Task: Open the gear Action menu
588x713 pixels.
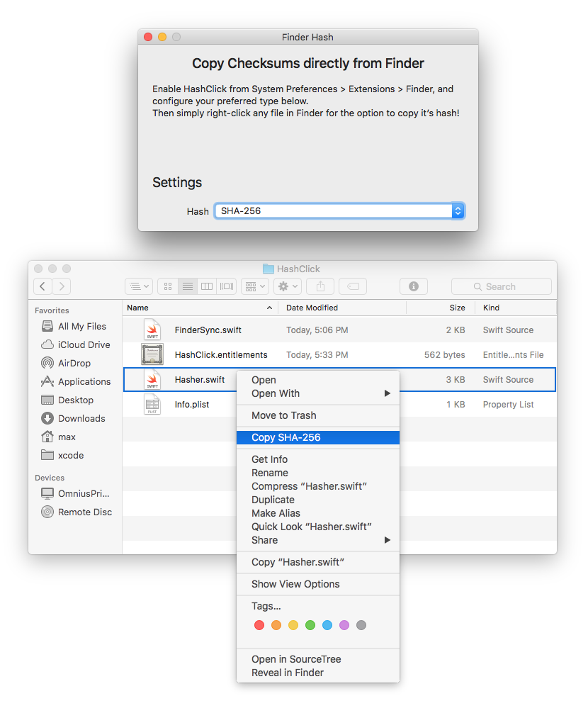Action: [x=288, y=286]
